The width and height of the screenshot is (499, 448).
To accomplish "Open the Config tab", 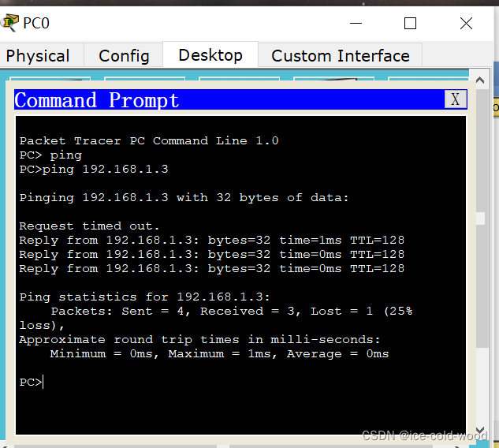I will click(x=124, y=56).
